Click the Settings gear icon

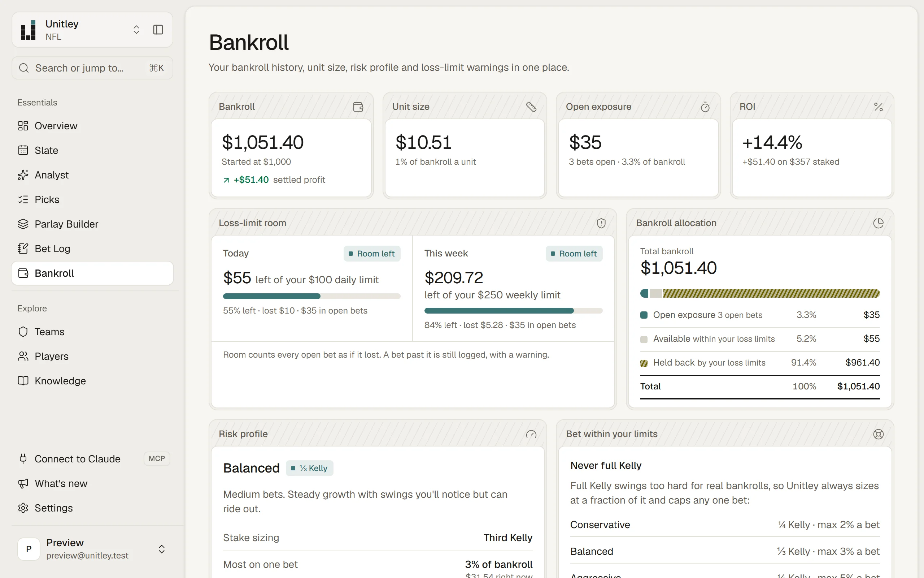[x=23, y=508]
